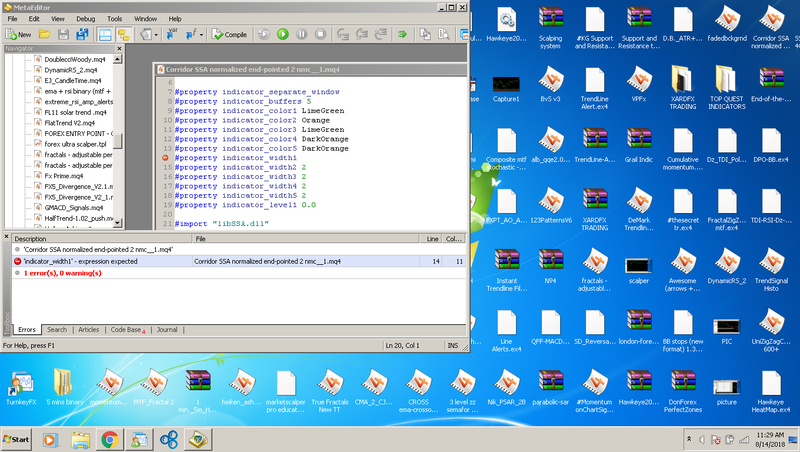The image size is (800, 452).
Task: Click the Line column header in the error list
Action: [x=431, y=239]
